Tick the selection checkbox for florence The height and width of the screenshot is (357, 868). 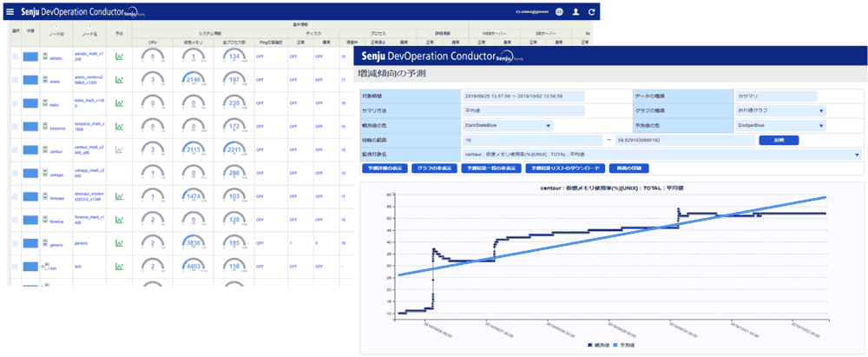16,220
